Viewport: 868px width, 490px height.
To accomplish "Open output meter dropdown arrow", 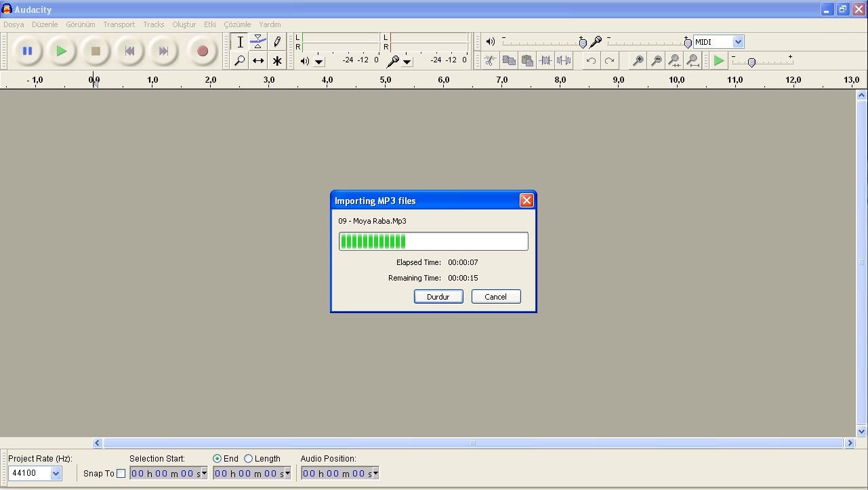I will coord(318,62).
